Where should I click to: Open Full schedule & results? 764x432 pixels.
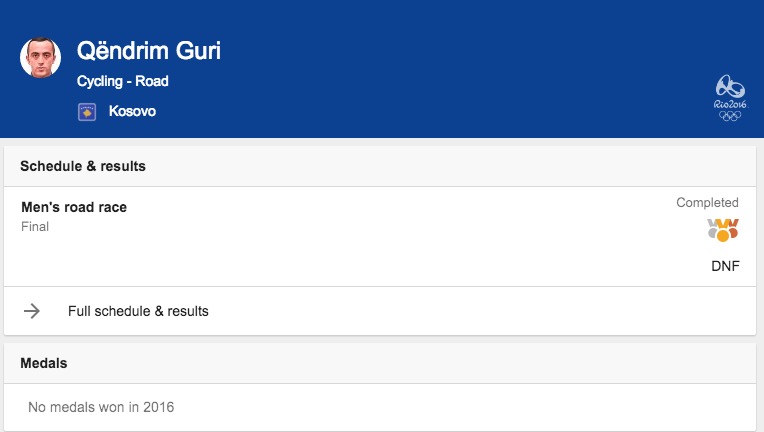click(138, 311)
